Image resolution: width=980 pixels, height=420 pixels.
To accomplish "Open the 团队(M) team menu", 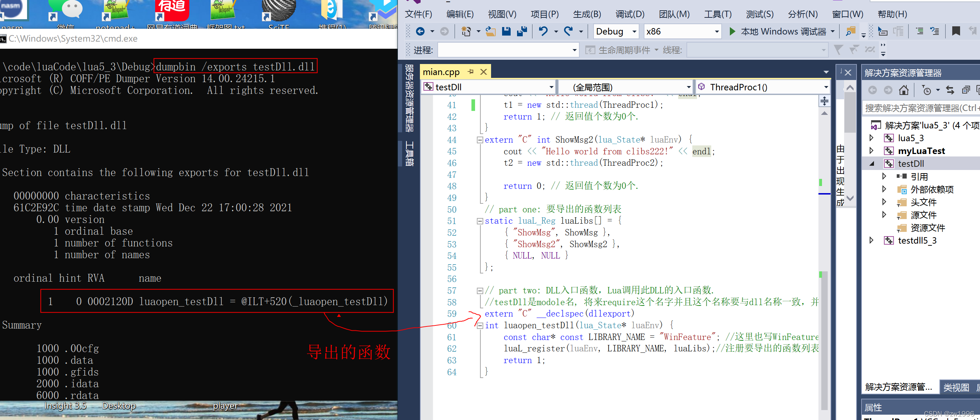I will tap(674, 14).
